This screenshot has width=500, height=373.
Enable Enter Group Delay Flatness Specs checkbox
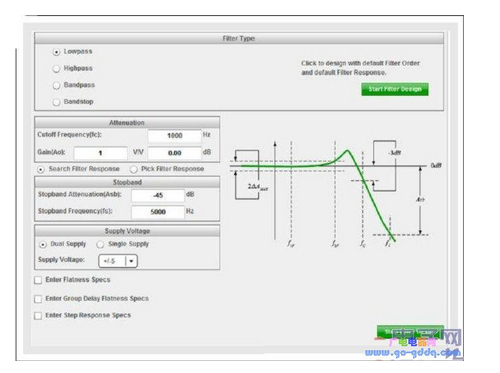(38, 299)
